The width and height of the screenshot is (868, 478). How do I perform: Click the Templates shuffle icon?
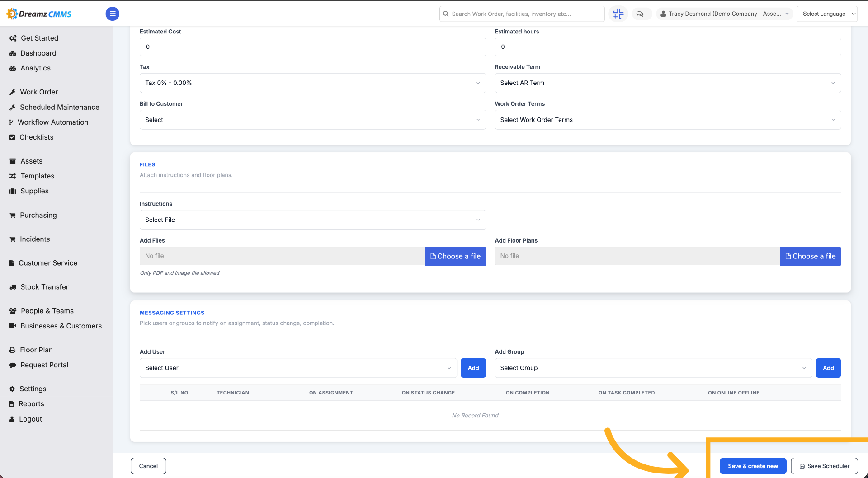(13, 176)
